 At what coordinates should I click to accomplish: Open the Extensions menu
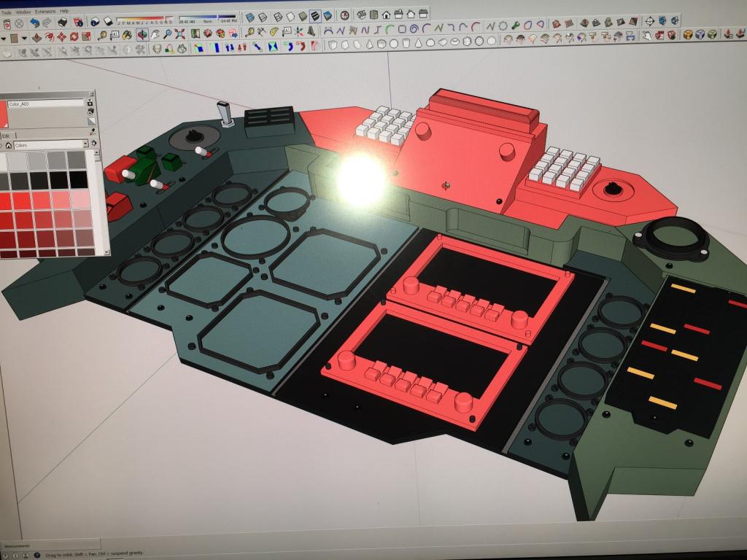point(45,12)
